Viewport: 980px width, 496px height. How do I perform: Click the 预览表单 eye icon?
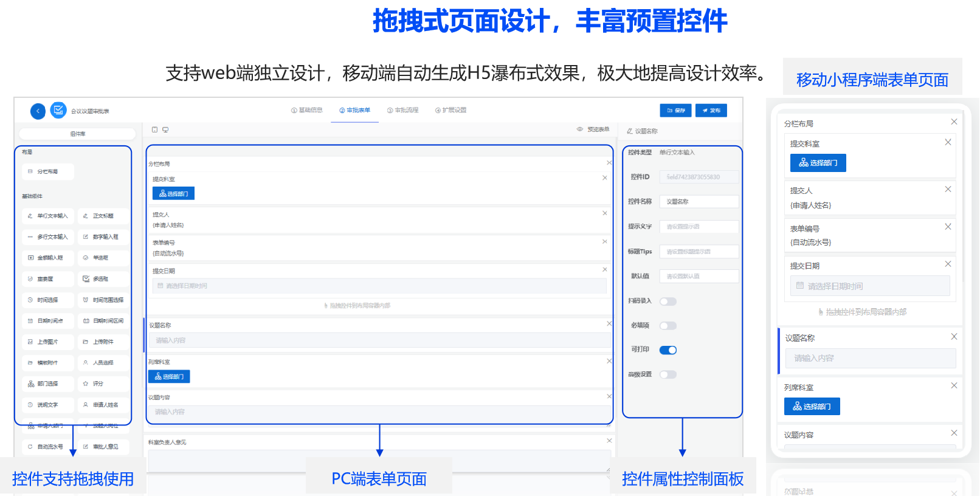coord(579,129)
